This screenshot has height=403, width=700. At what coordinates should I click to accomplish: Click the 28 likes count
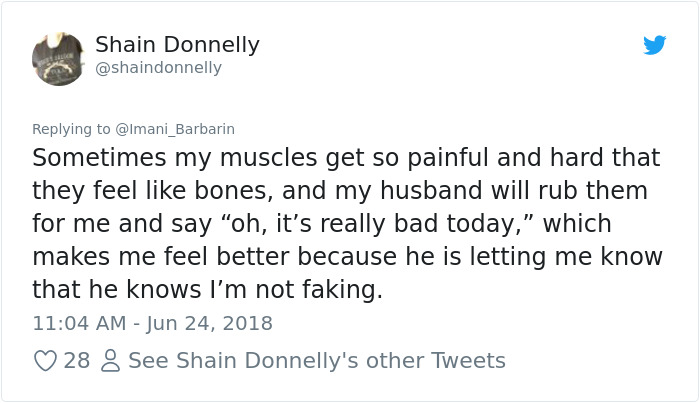(77, 360)
